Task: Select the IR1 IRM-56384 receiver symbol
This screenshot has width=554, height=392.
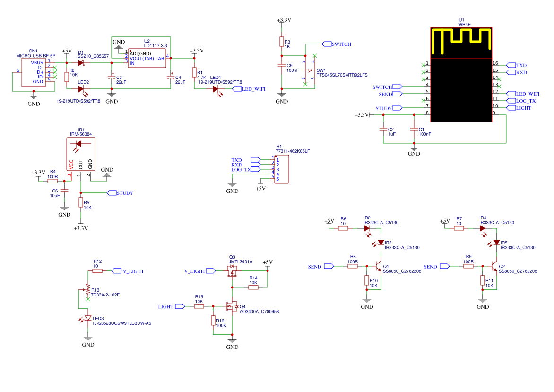Action: click(x=81, y=154)
